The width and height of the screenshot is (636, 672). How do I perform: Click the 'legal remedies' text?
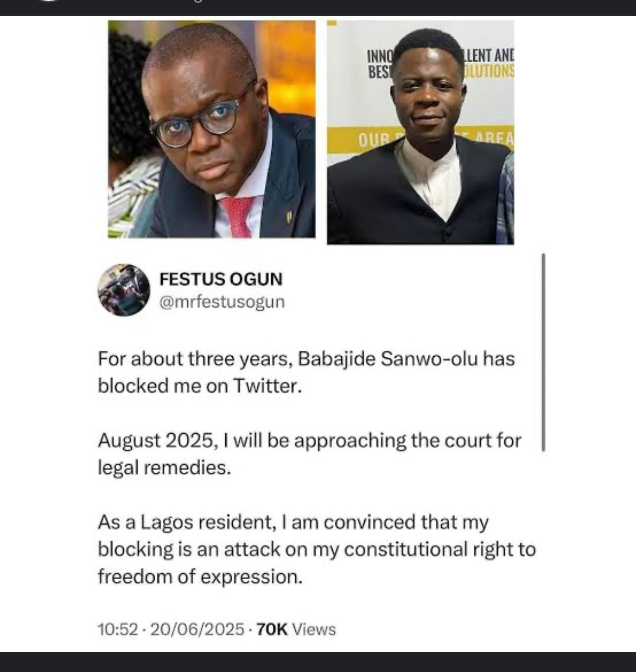coord(164,467)
